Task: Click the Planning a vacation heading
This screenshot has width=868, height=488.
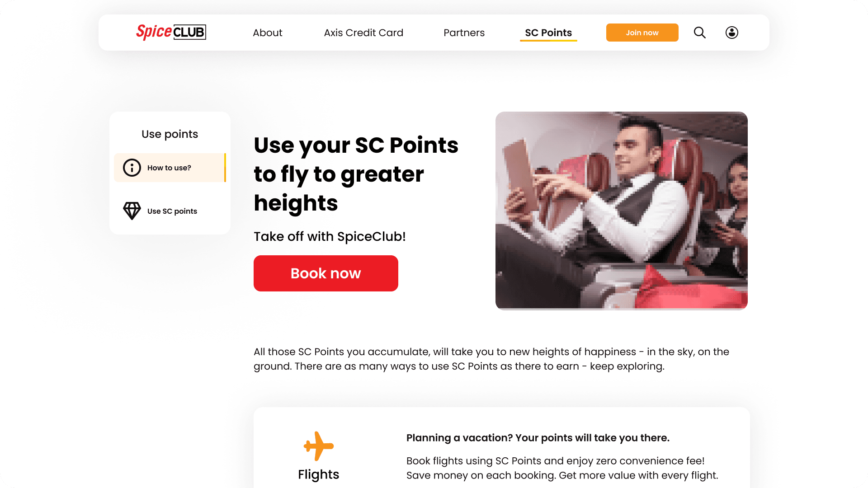Action: click(538, 438)
